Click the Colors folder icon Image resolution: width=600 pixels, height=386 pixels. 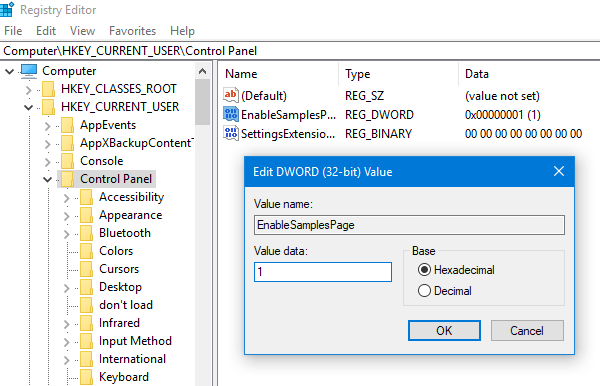click(x=86, y=251)
